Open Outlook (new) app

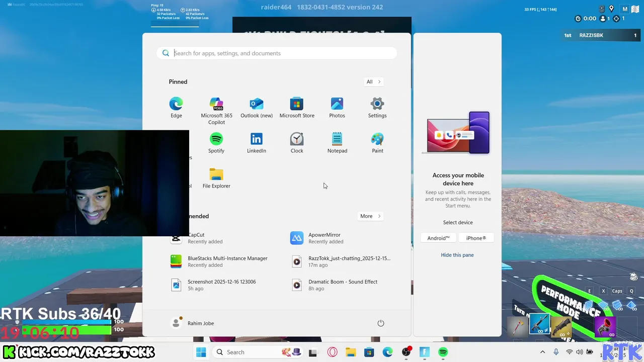[x=257, y=108]
